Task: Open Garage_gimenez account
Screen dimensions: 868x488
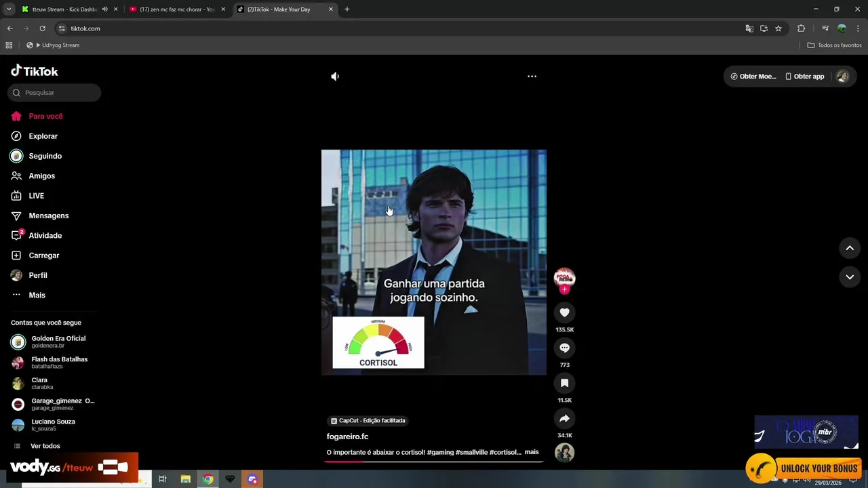Action: [x=54, y=404]
